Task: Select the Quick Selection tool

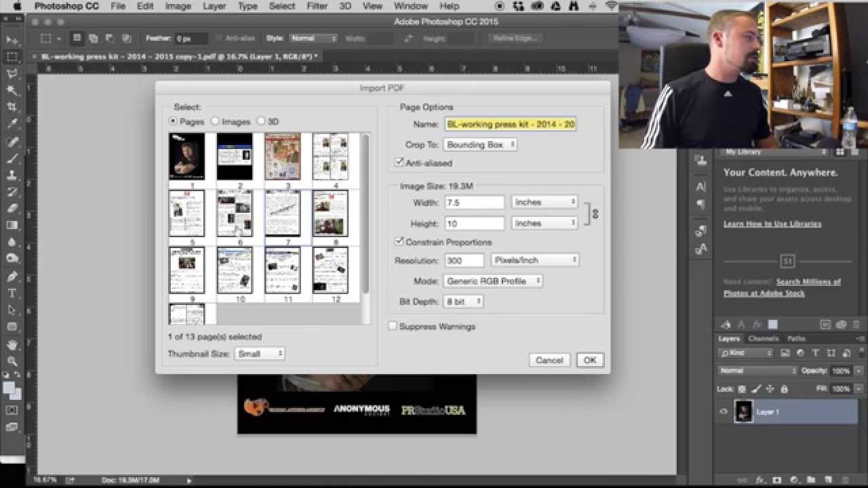Action: coord(12,91)
